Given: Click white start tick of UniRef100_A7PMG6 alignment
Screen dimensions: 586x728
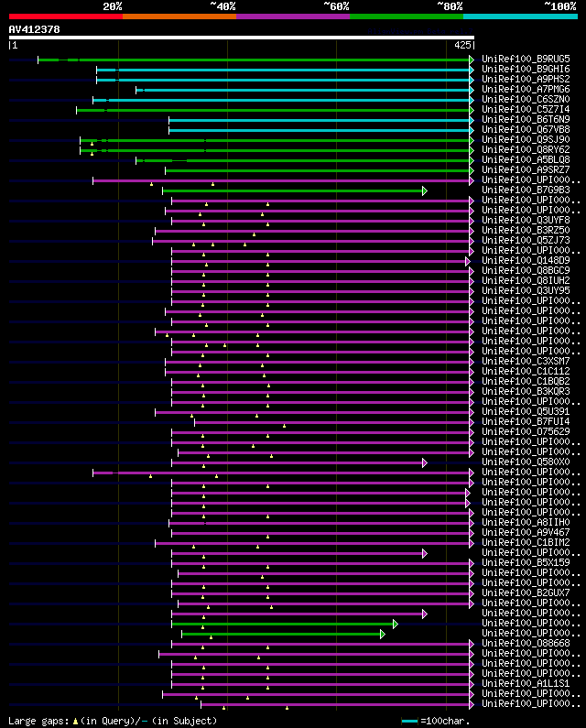Looking at the screenshot, I should [x=136, y=90].
